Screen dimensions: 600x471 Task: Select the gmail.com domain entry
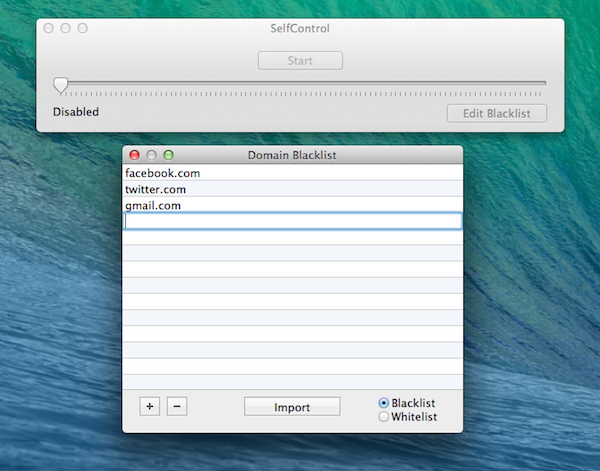tap(292, 205)
